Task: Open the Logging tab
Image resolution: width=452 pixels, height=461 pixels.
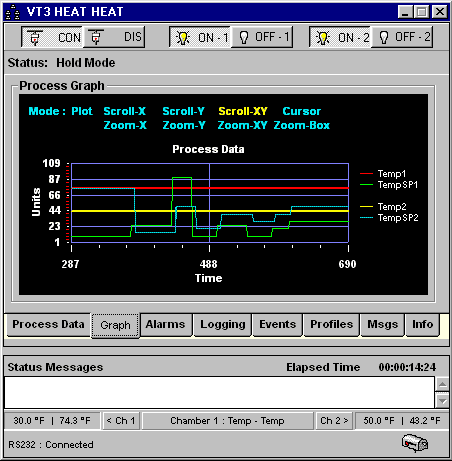Action: (222, 324)
